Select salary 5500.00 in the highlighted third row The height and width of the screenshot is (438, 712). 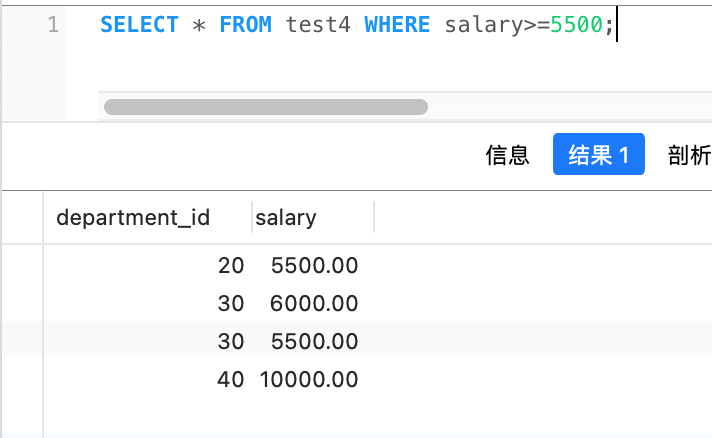click(314, 341)
